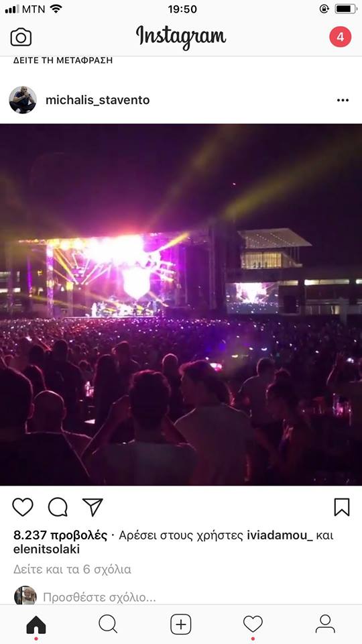Tap the new post plus icon
The image size is (362, 644).
click(180, 625)
